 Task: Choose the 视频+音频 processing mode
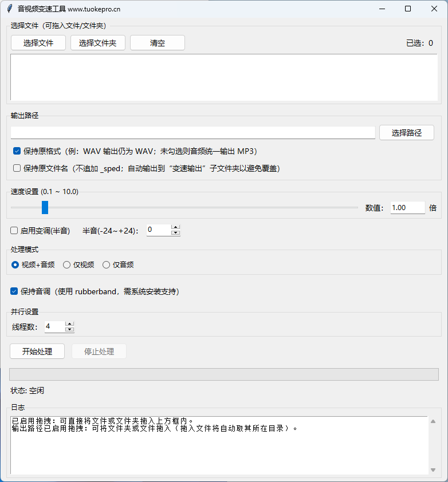[15, 264]
